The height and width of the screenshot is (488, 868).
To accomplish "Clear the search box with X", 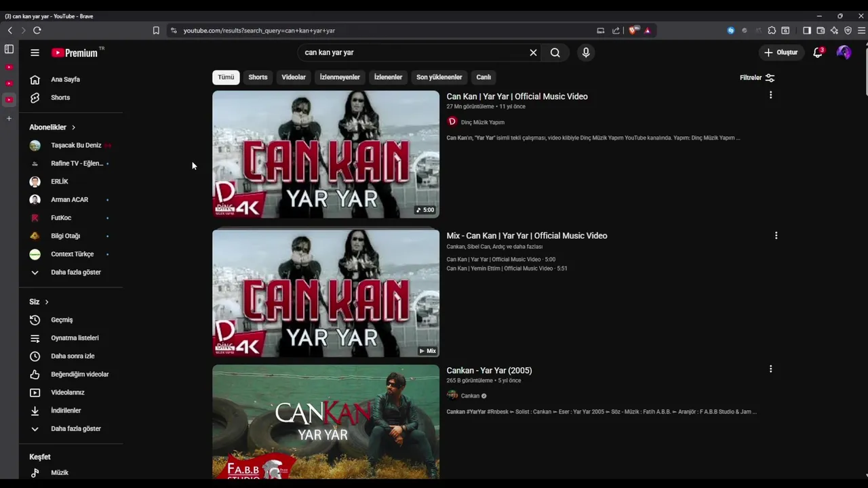I will click(x=533, y=52).
